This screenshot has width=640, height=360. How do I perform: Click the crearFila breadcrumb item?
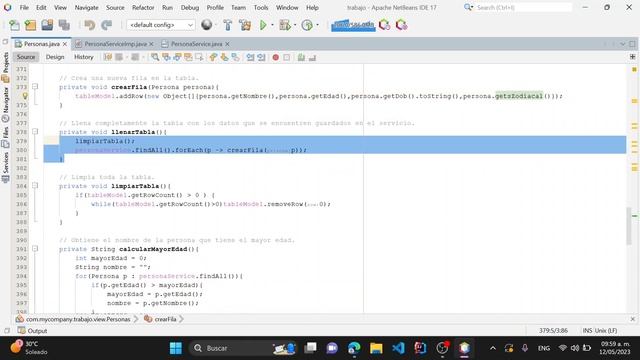click(x=160, y=319)
